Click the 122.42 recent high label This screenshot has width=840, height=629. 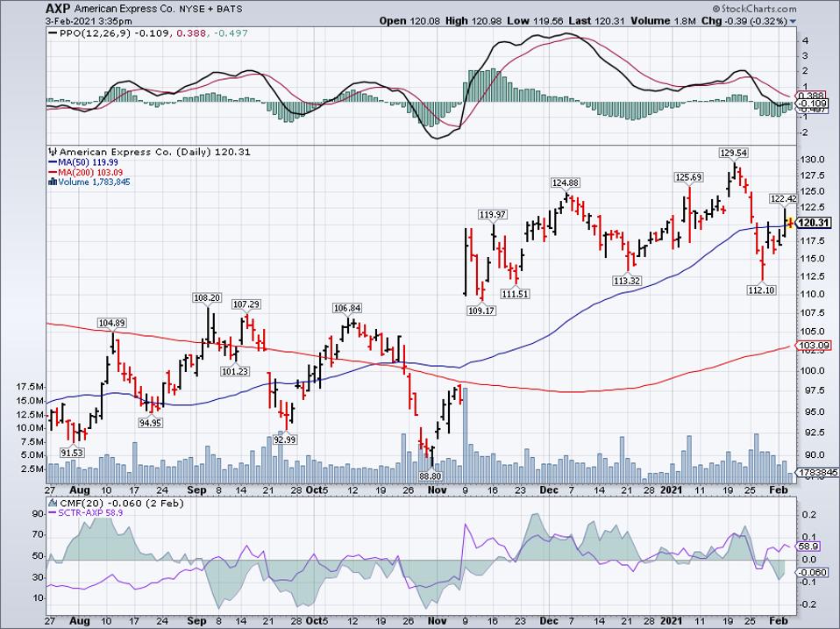pyautogui.click(x=784, y=199)
